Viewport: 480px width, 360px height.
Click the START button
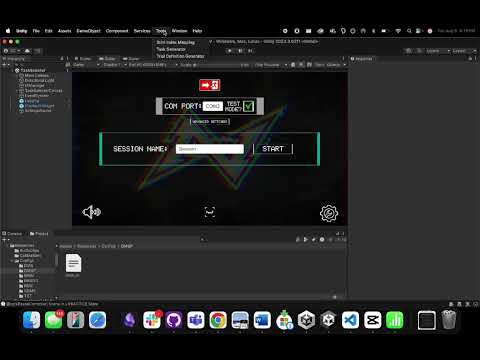pos(273,149)
